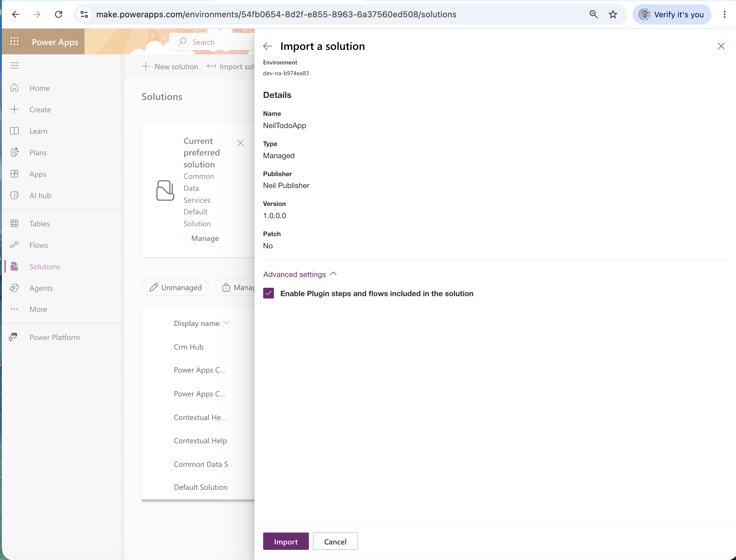Open the Default Solution row

(198, 487)
